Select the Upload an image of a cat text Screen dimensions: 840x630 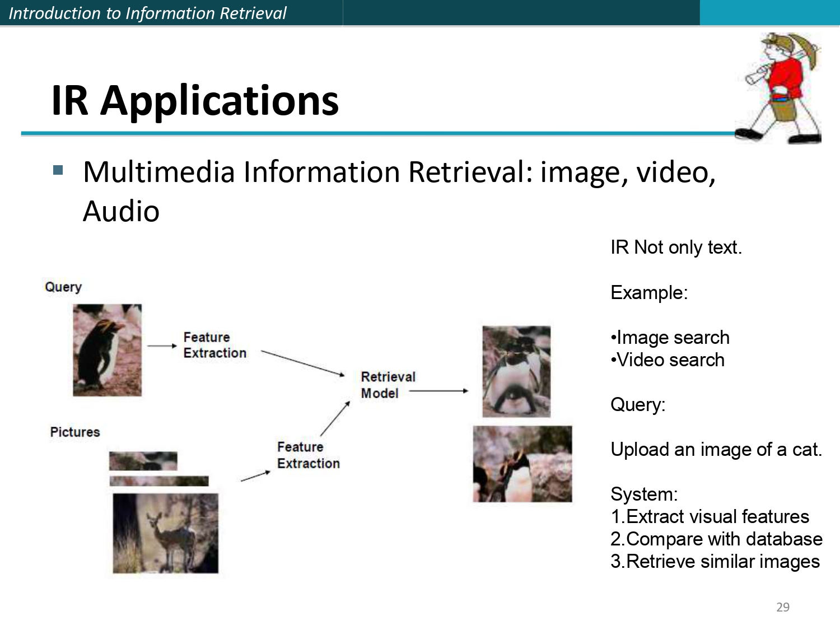point(717,449)
